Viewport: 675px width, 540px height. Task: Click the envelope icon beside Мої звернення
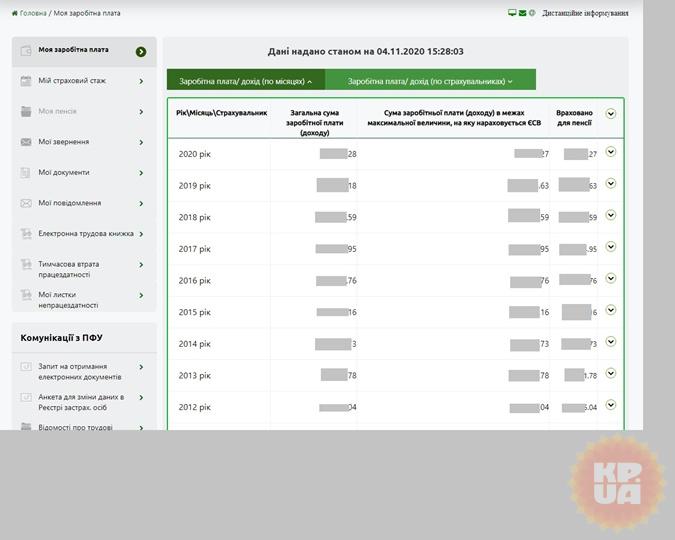27,142
